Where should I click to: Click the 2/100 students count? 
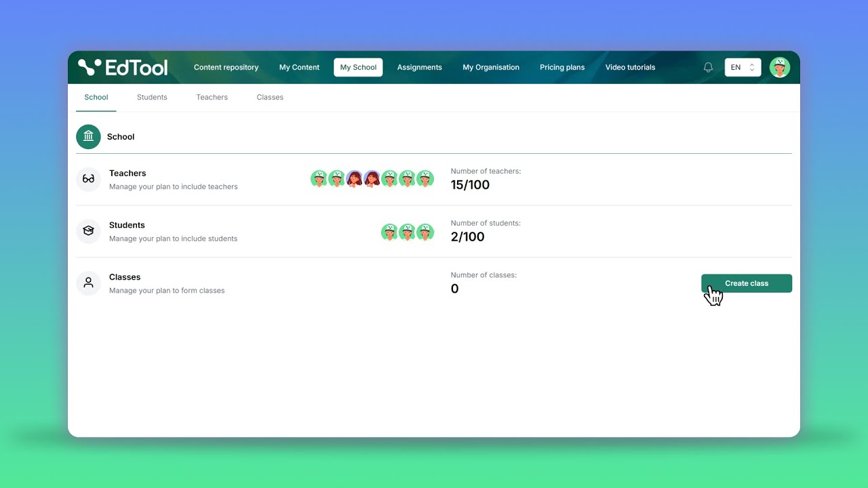pyautogui.click(x=467, y=237)
